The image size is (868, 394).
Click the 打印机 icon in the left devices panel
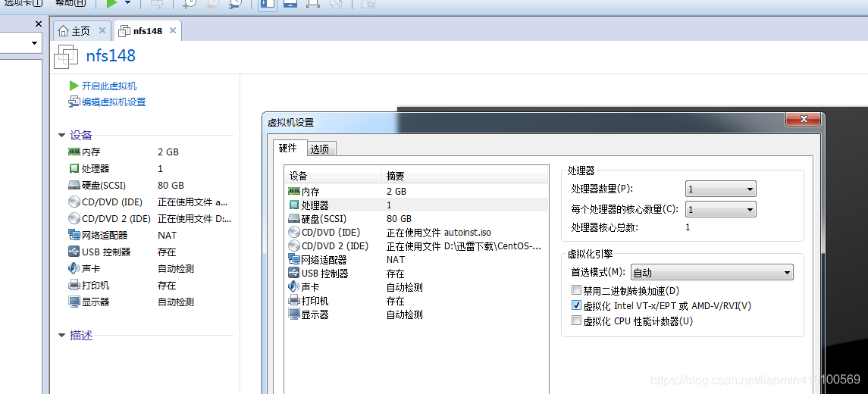(x=74, y=285)
